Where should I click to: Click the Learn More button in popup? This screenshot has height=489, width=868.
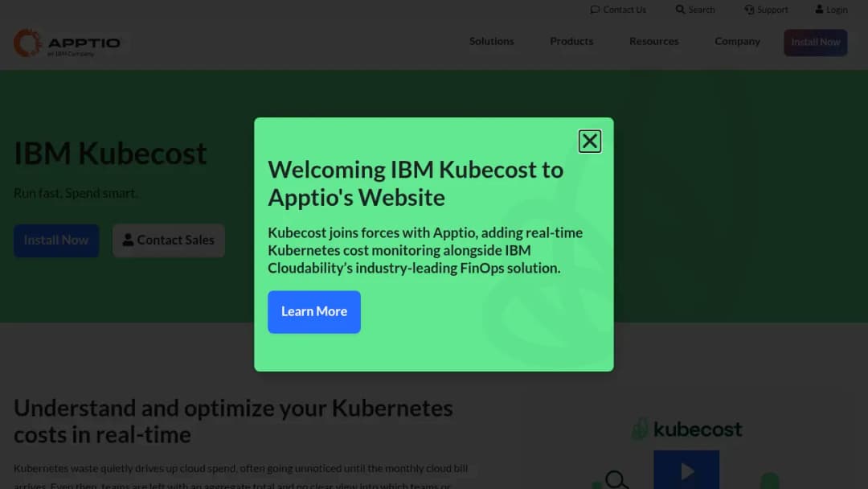314,312
